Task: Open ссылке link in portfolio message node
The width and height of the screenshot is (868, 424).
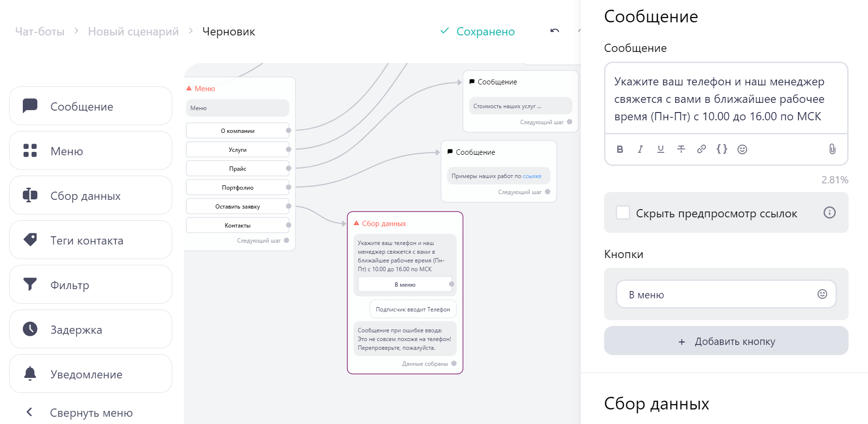Action: (532, 176)
